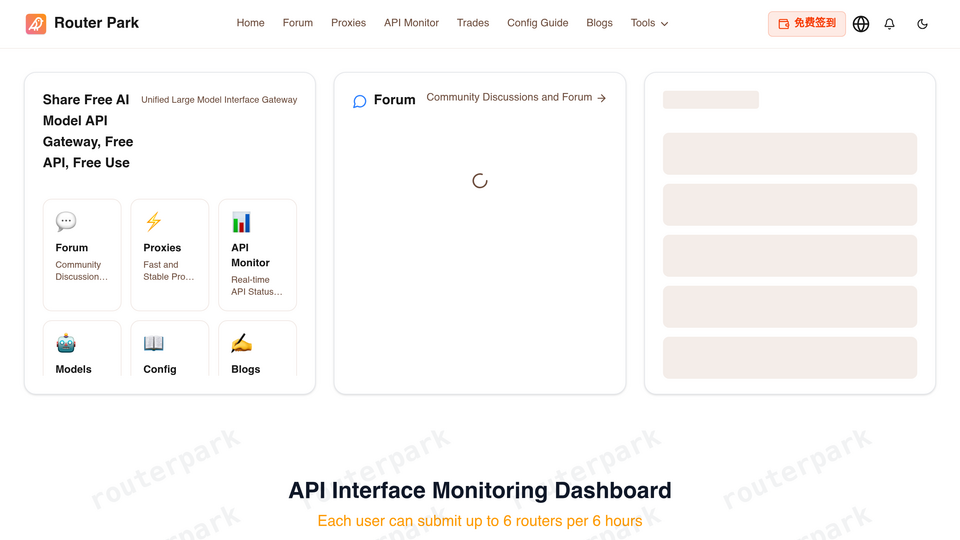Viewport: 960px width, 540px height.
Task: Click Unified Large Model Interface Gateway text
Action: 219,100
